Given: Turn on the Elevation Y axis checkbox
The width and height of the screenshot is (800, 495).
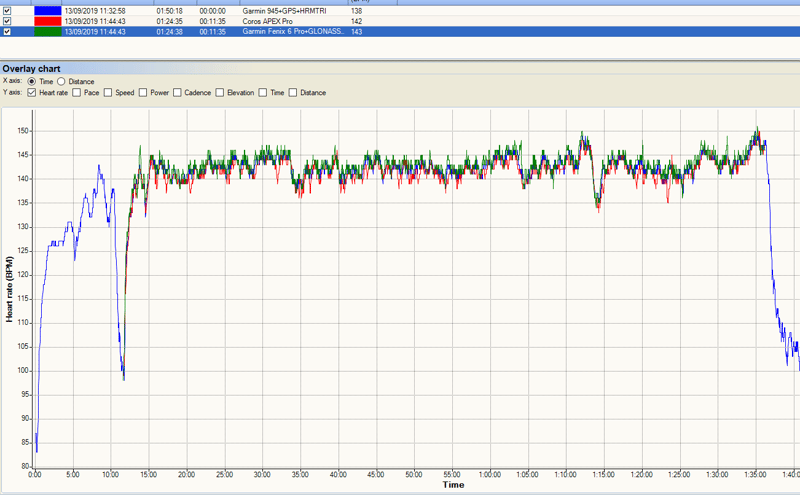Looking at the screenshot, I should pos(220,93).
